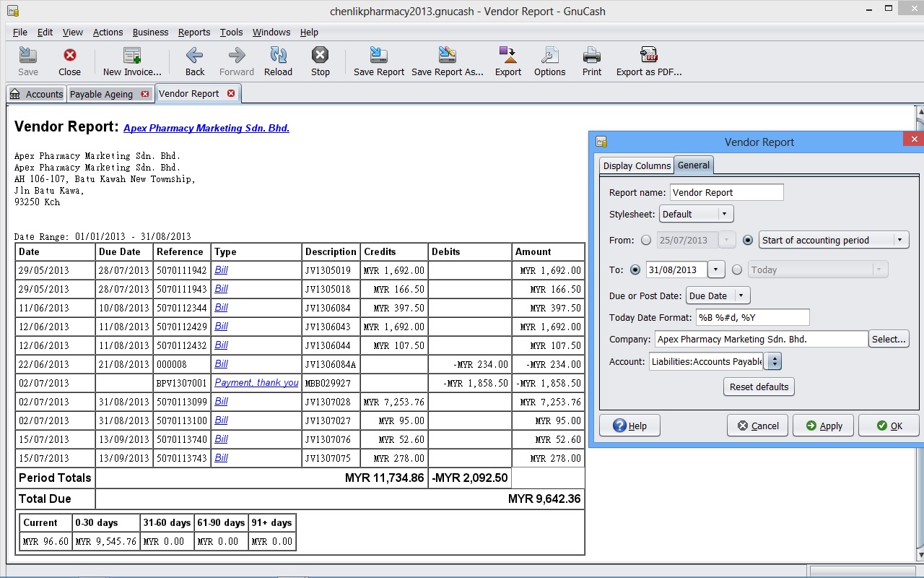
Task: Click the Total Due MYR 9,642.36 value
Action: (x=544, y=499)
